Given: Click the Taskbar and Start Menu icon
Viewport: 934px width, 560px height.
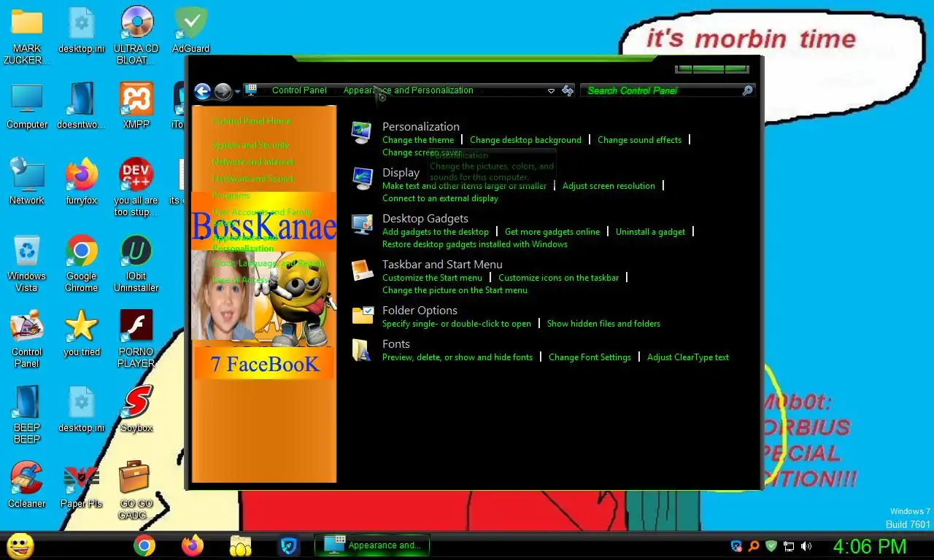Looking at the screenshot, I should tap(362, 270).
